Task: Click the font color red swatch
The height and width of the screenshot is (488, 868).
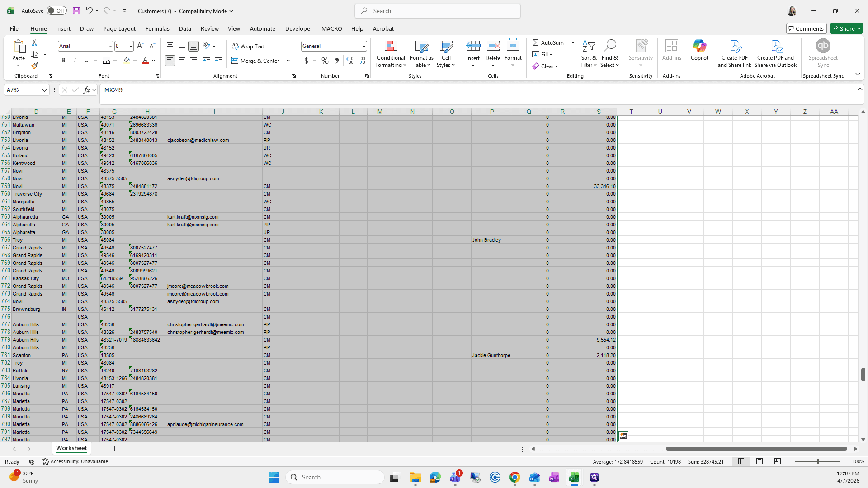Action: (x=145, y=61)
